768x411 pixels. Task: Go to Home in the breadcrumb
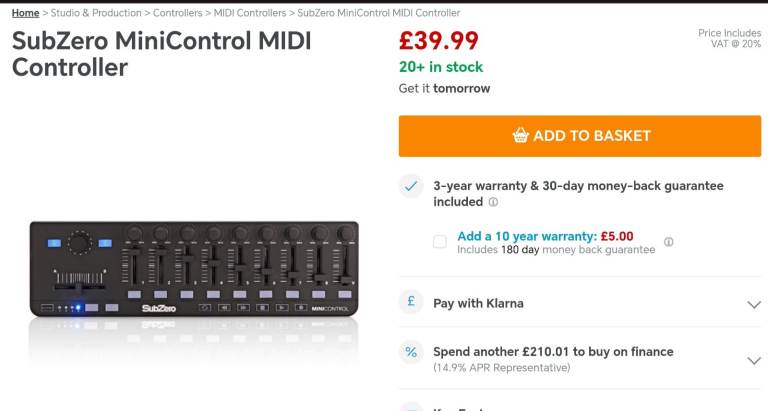(x=26, y=13)
